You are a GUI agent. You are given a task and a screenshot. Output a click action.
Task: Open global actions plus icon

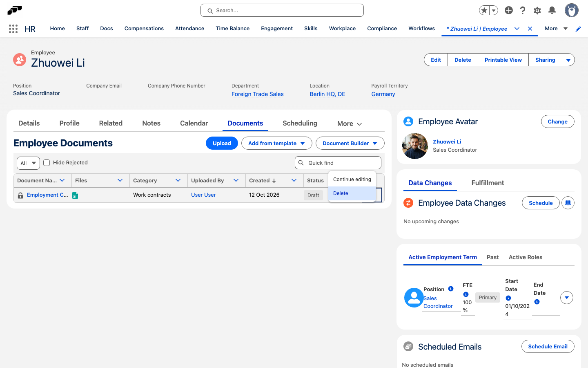click(x=508, y=10)
